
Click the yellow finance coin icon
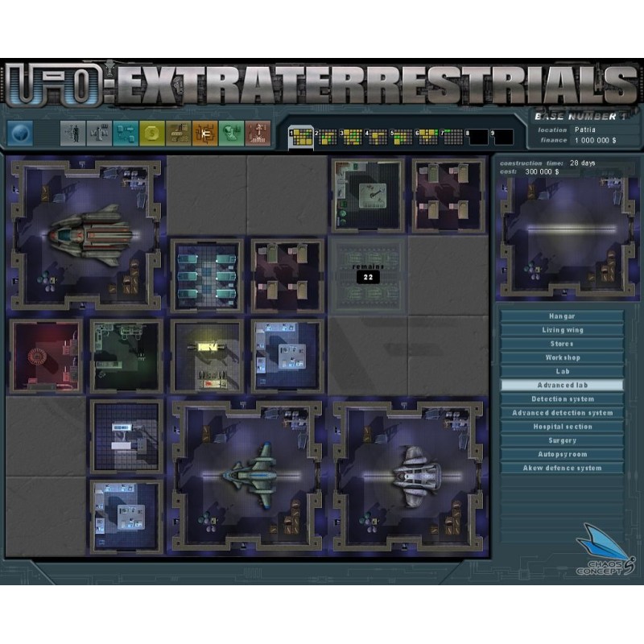pos(151,133)
